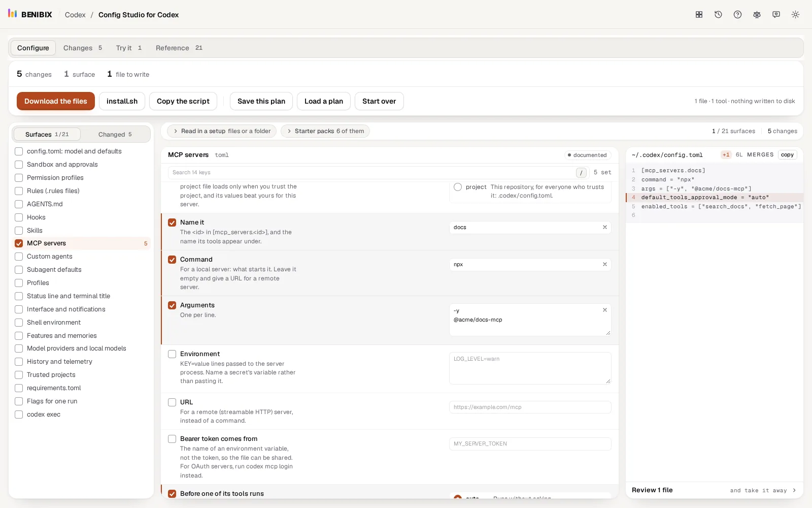Click the Start over button
The image size is (812, 508).
click(379, 101)
